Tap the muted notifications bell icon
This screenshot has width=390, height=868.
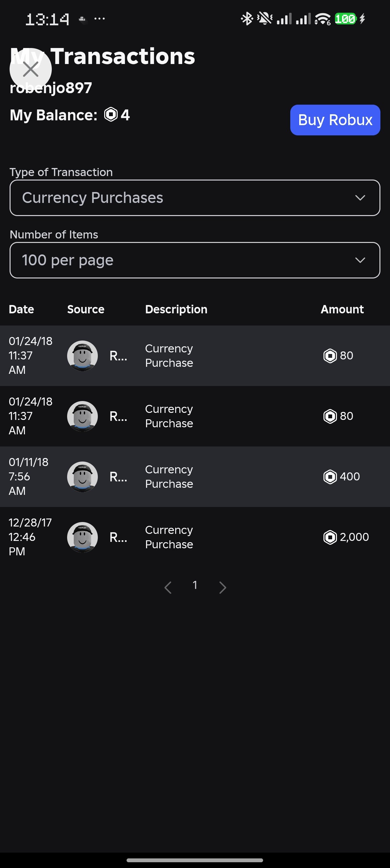tap(265, 19)
